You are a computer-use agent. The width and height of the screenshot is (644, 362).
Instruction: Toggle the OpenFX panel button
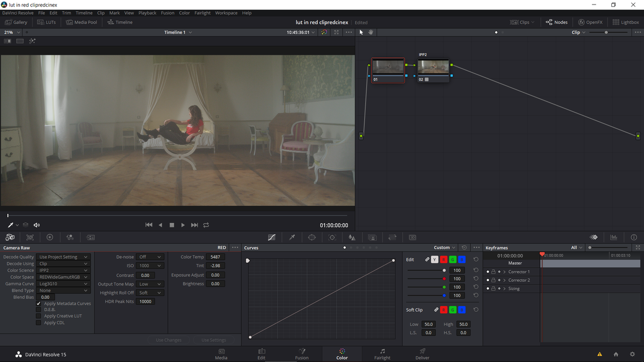click(590, 22)
